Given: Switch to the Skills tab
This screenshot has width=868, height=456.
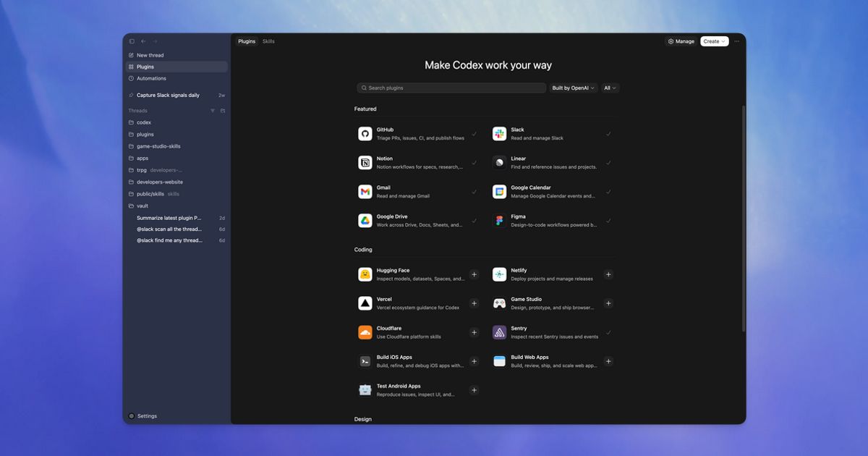Looking at the screenshot, I should pyautogui.click(x=268, y=41).
